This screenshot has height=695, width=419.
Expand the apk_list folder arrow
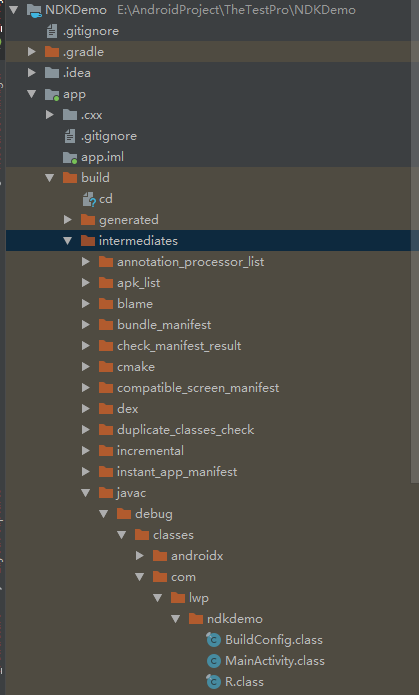(86, 283)
